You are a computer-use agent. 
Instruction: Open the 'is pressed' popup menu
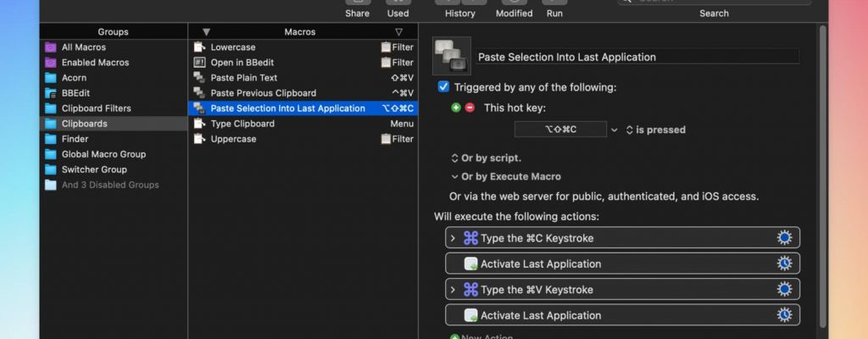coord(655,130)
